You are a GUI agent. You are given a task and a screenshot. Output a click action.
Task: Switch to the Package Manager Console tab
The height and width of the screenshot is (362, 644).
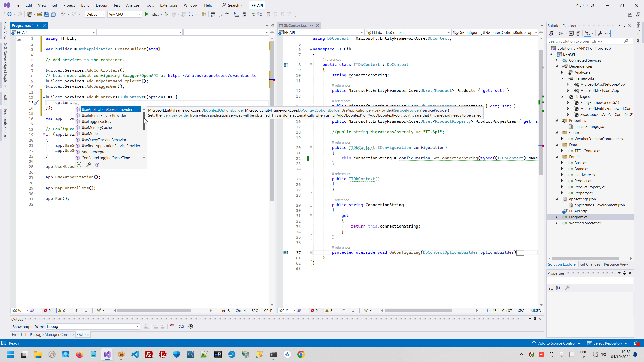pyautogui.click(x=52, y=334)
